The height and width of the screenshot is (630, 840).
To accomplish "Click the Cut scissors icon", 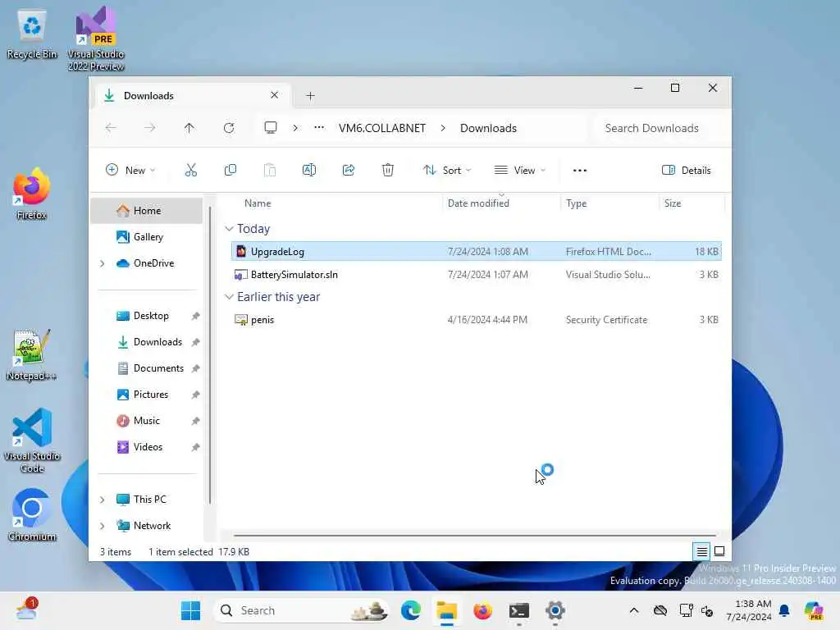I will click(x=190, y=171).
